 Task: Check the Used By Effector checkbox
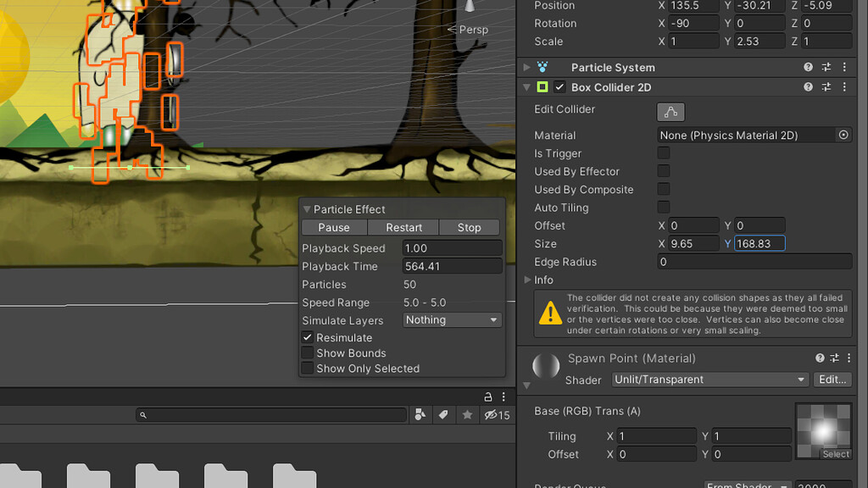pyautogui.click(x=662, y=171)
